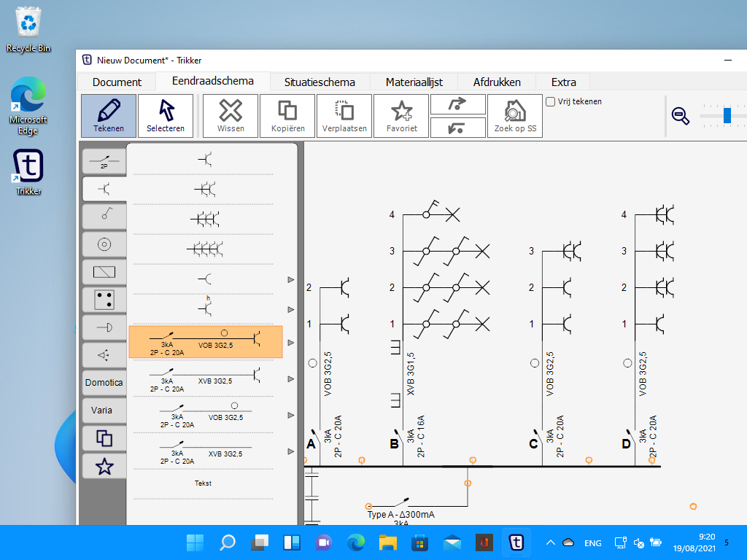Click the Wissen delete tool
The image size is (747, 560).
coord(231,116)
